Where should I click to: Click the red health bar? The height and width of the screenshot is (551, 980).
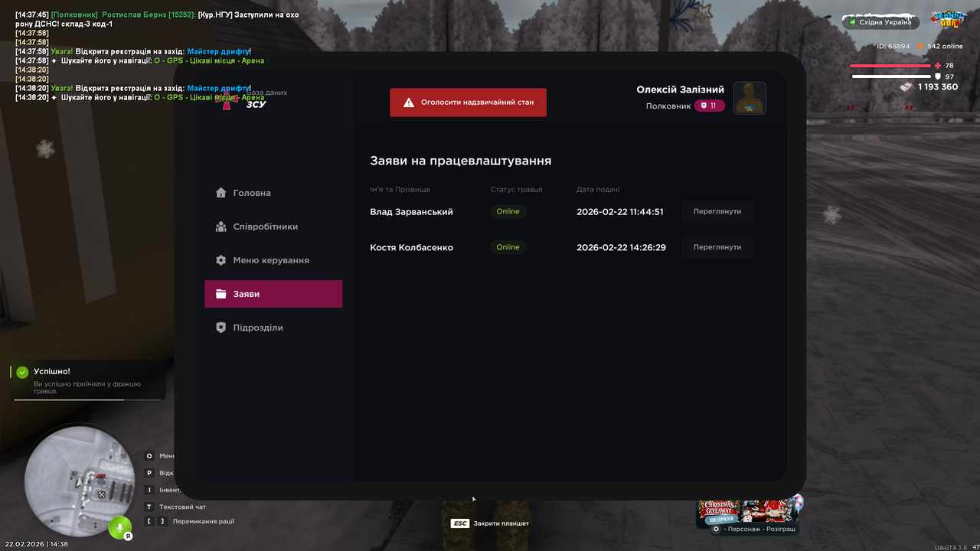(891, 66)
